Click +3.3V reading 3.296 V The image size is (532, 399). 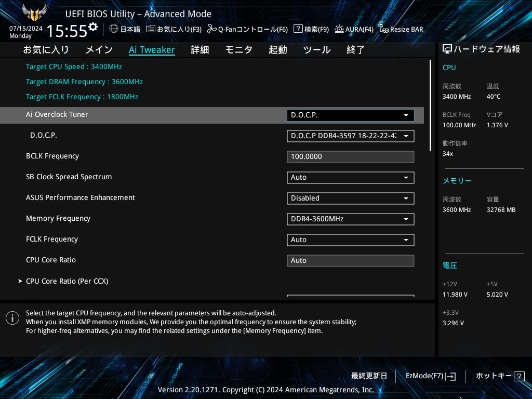point(453,323)
